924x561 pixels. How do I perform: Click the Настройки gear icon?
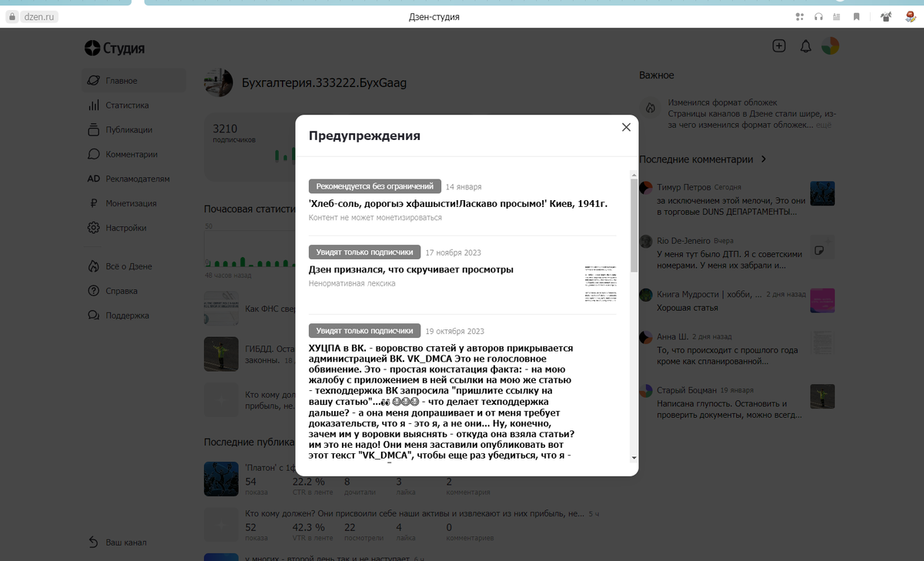[x=93, y=228]
